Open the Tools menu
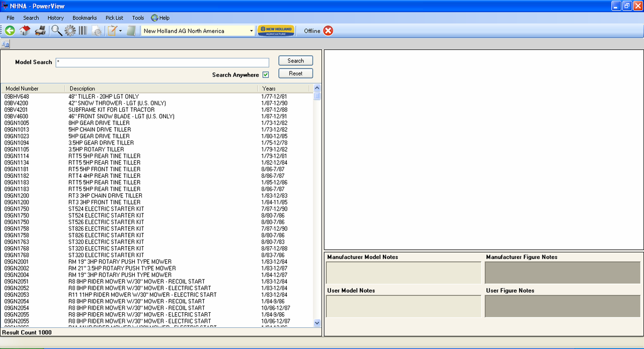Image resolution: width=644 pixels, height=349 pixels. [138, 18]
